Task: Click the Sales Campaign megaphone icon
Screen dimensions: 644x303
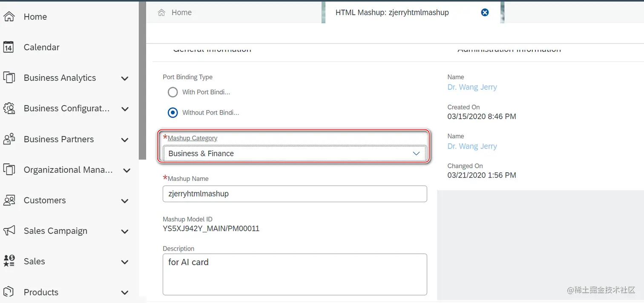Action: [9, 231]
